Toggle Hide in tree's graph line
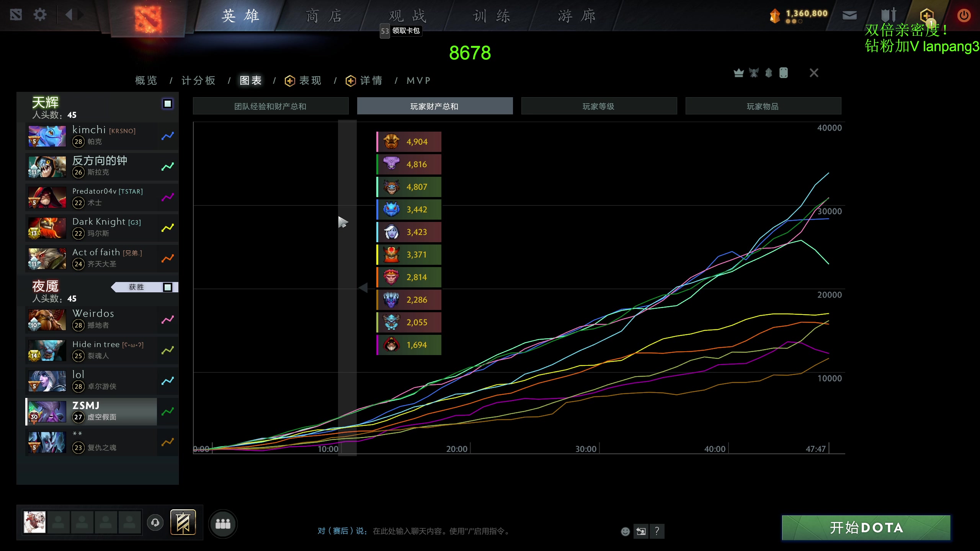The height and width of the screenshot is (551, 980). 168,350
